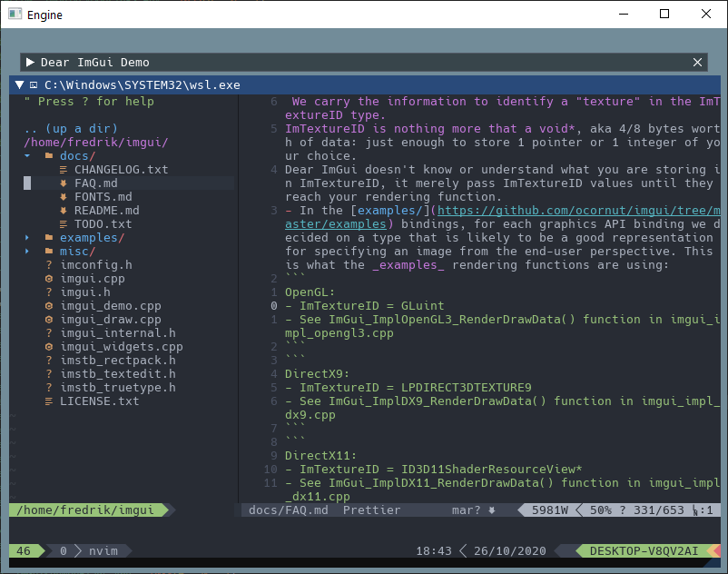The width and height of the screenshot is (728, 574).
Task: Click the imgui_draw.cpp C++ file icon
Action: [x=49, y=320]
